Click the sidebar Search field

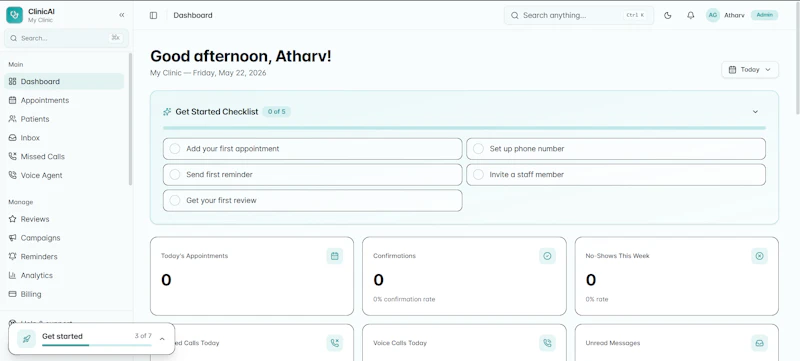pos(66,38)
